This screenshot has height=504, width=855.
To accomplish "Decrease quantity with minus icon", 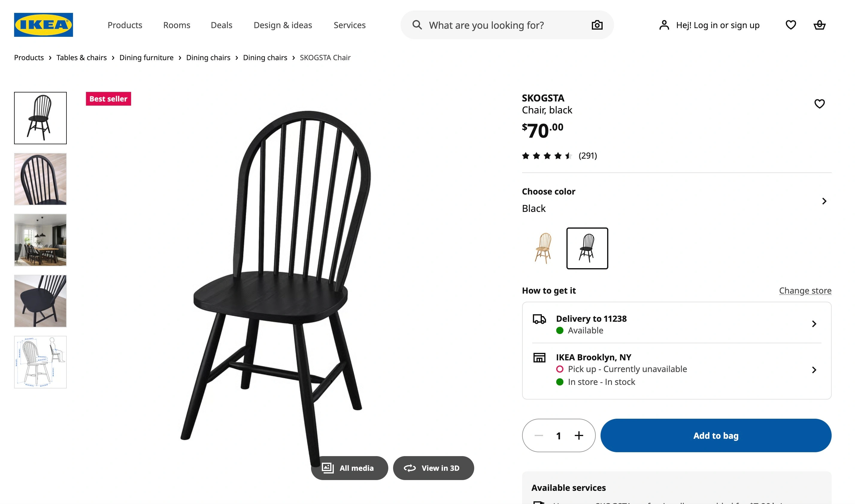I will (x=538, y=435).
